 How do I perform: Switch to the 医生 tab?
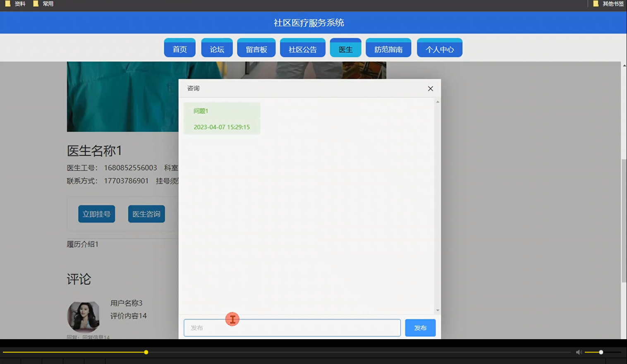click(x=345, y=48)
